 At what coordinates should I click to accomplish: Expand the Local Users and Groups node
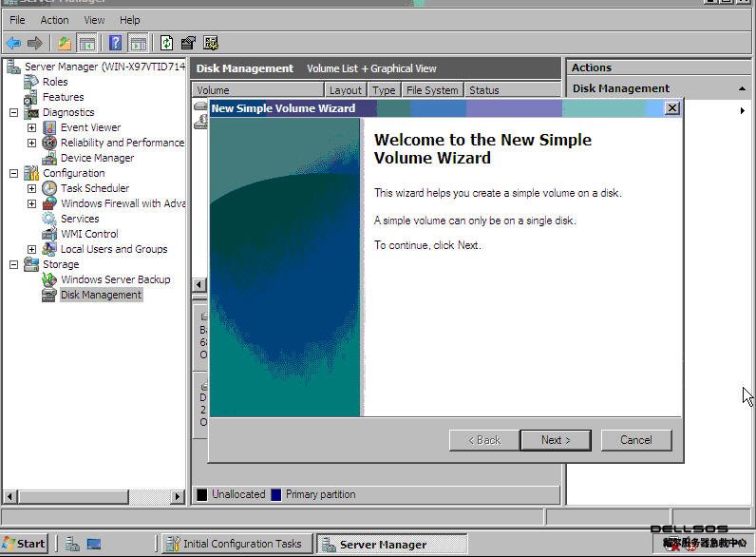(31, 249)
